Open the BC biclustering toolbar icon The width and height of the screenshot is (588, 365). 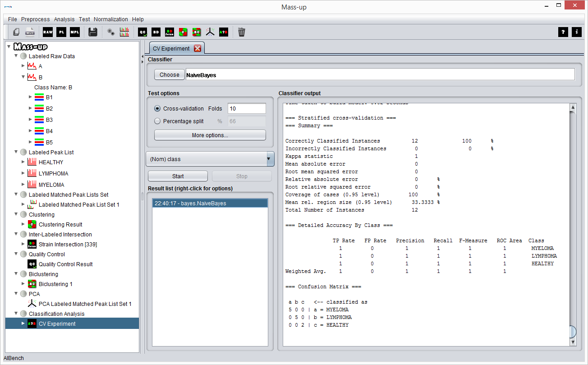pyautogui.click(x=196, y=32)
